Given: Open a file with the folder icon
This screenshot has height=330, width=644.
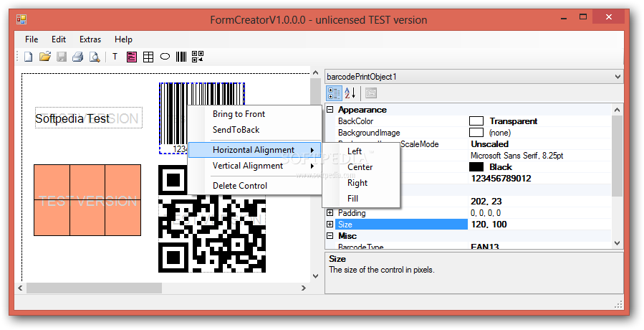Looking at the screenshot, I should click(44, 57).
